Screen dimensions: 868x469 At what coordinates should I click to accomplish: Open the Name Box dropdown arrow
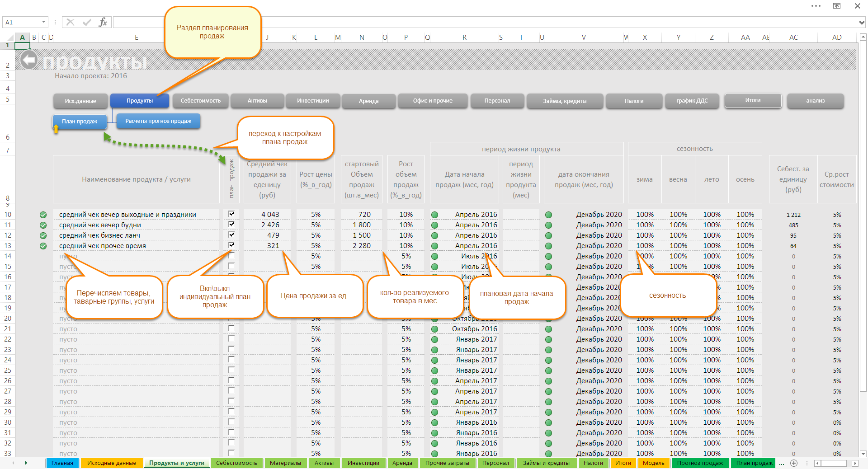pyautogui.click(x=43, y=22)
